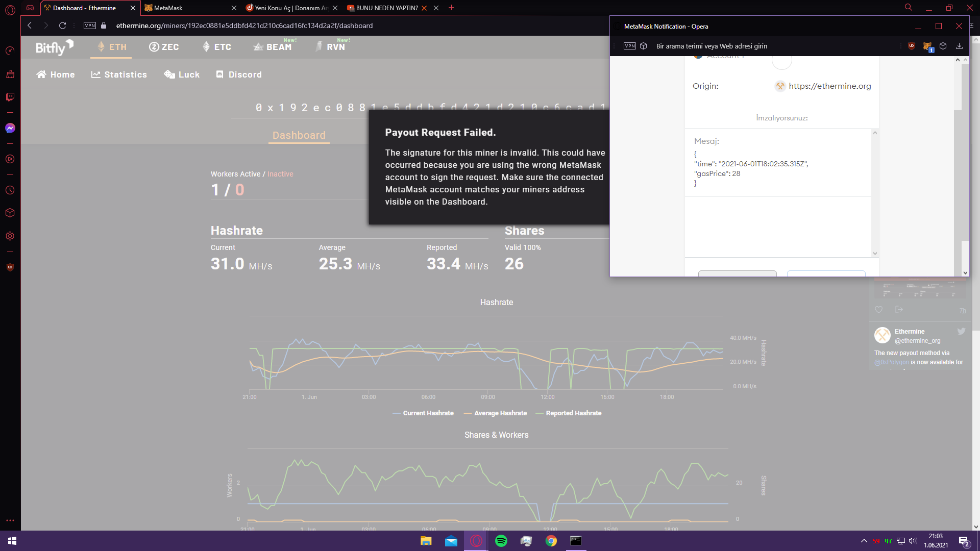
Task: Click the Discord navigation link
Action: 238,74
